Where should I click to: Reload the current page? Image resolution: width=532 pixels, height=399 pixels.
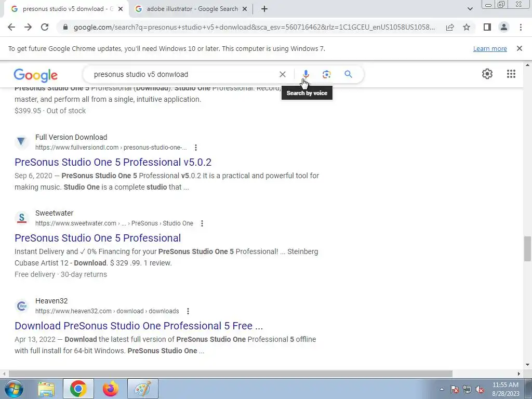click(x=45, y=27)
